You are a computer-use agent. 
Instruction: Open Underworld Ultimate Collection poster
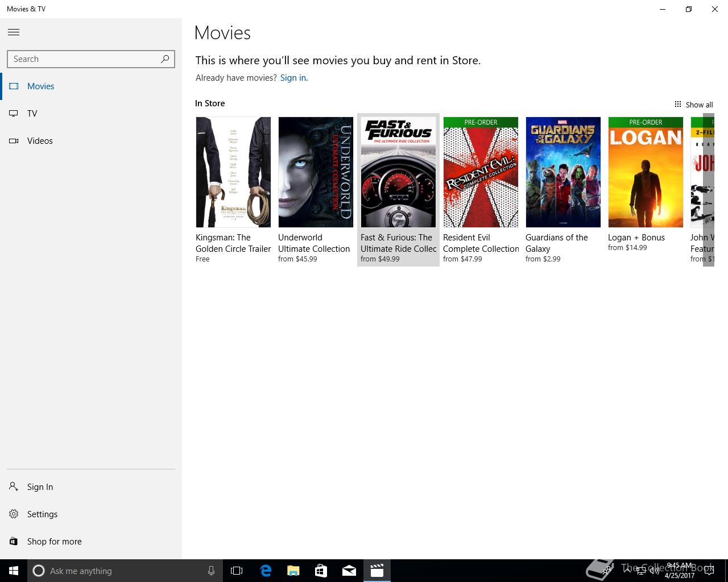[316, 172]
